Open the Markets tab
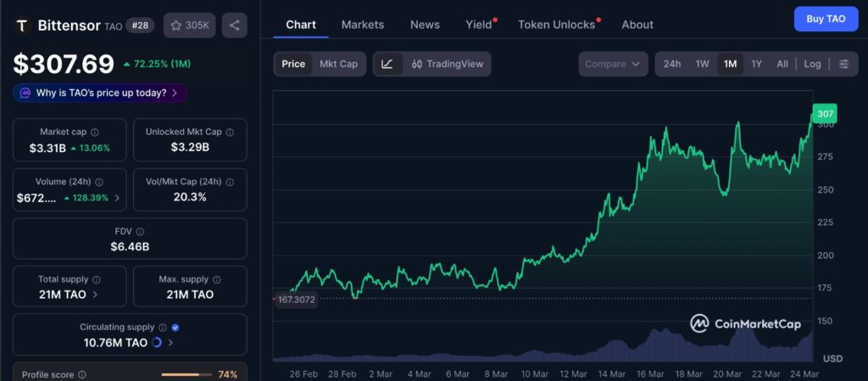The image size is (868, 381). 363,25
